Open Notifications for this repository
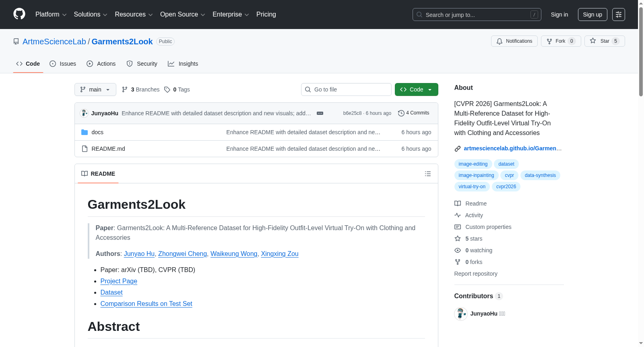 pos(514,41)
